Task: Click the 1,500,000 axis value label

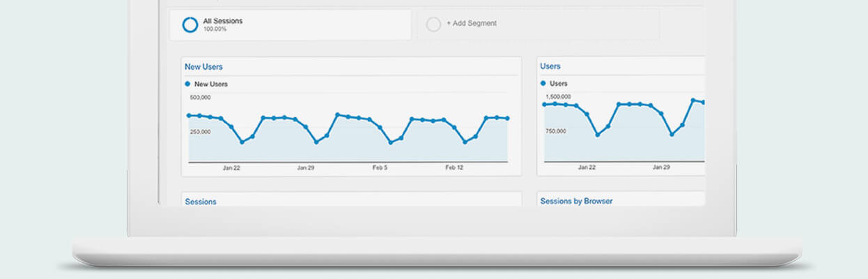Action: tap(558, 96)
